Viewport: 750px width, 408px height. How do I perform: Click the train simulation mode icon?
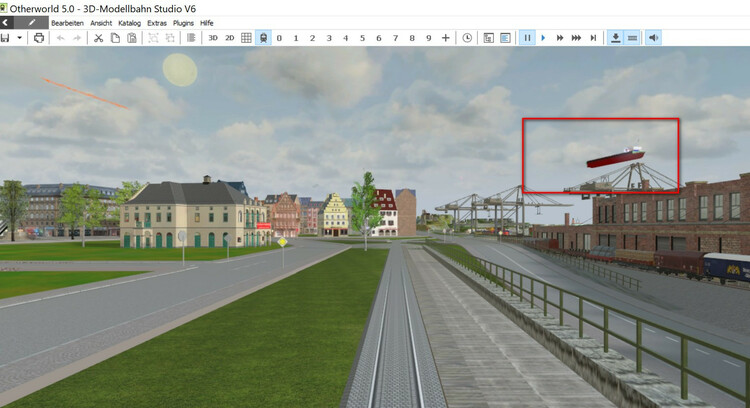[262, 38]
